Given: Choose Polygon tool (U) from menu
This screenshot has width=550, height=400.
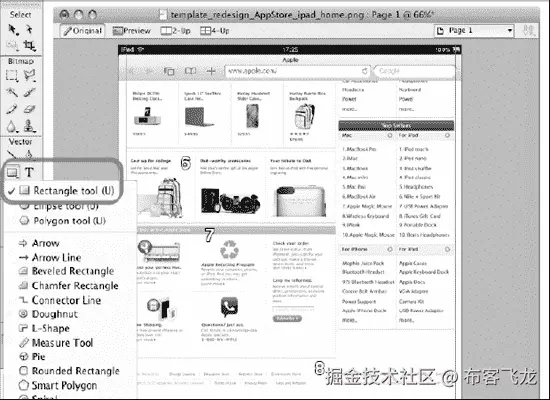Looking at the screenshot, I should click(x=62, y=221).
